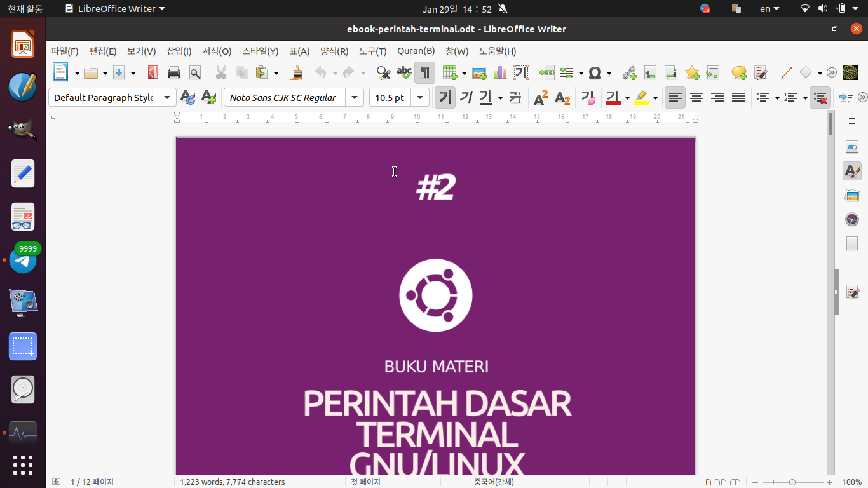Toggle strikethrough formatting

click(515, 97)
